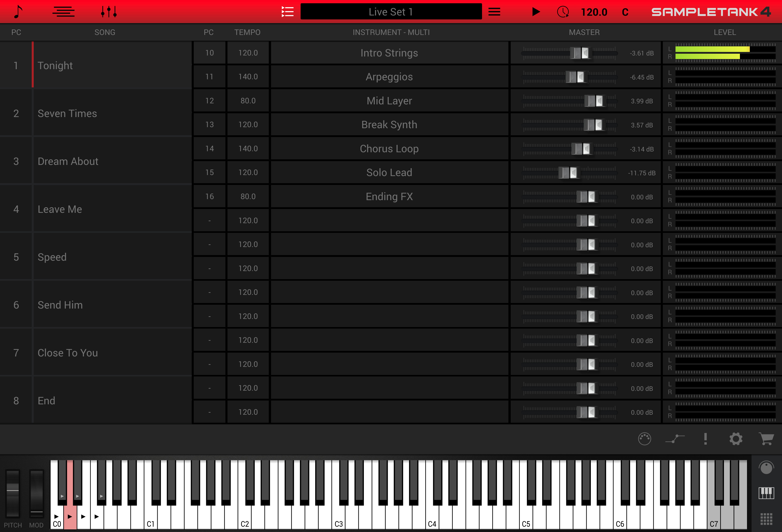782x532 pixels.
Task: Open the hamburger menu beside Live Set 1
Action: tap(494, 11)
